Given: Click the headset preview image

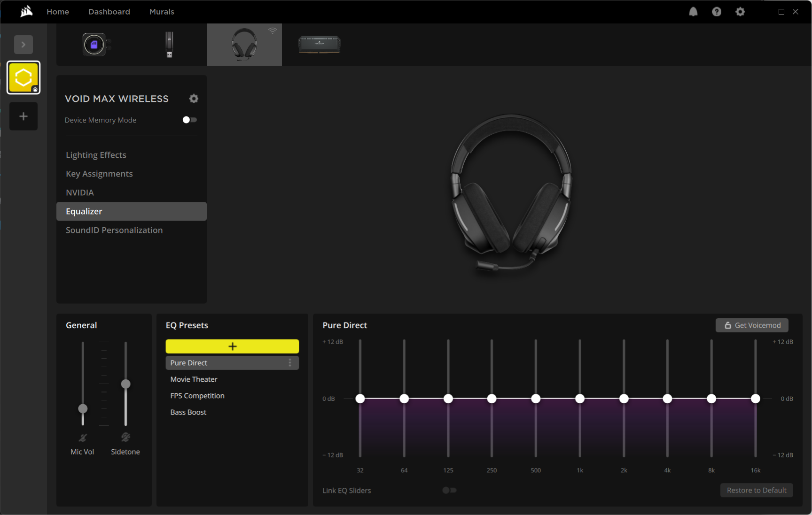Looking at the screenshot, I should pos(511,192).
